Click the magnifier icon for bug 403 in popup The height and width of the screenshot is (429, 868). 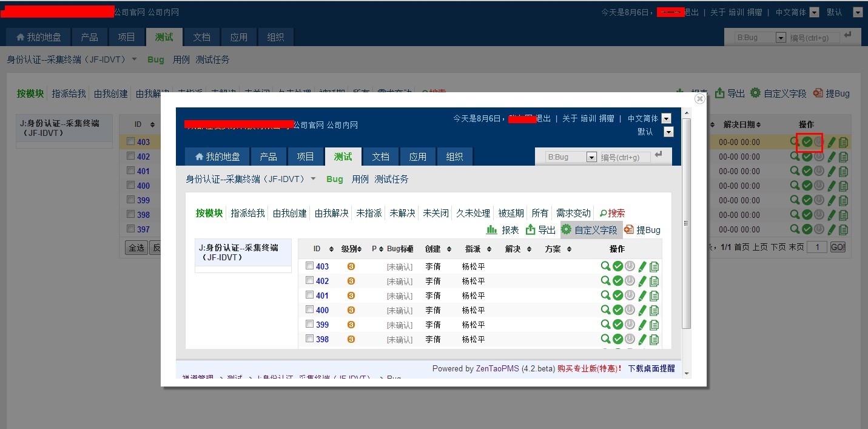605,266
